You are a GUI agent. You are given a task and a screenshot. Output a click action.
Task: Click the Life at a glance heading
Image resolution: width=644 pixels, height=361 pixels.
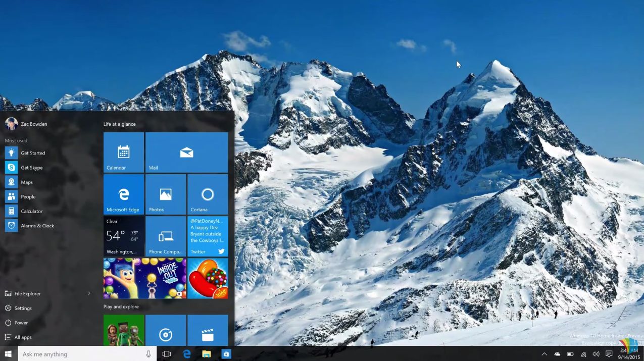point(120,124)
